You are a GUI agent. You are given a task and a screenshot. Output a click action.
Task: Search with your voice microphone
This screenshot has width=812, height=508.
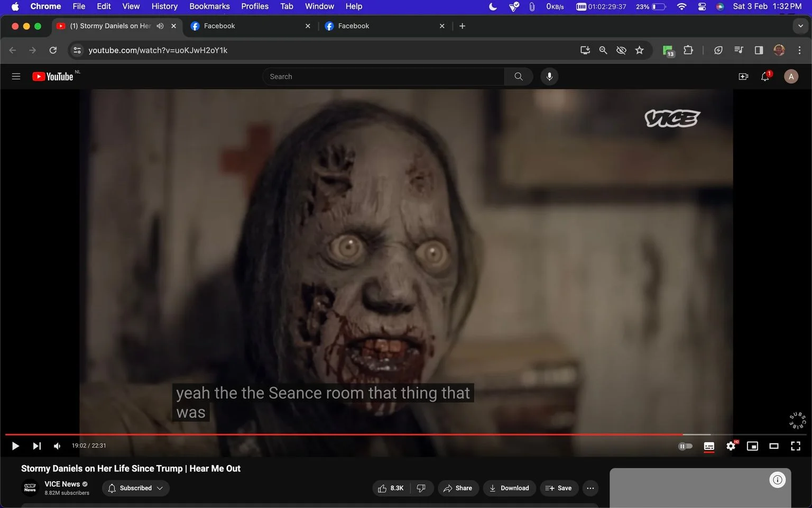[549, 77]
